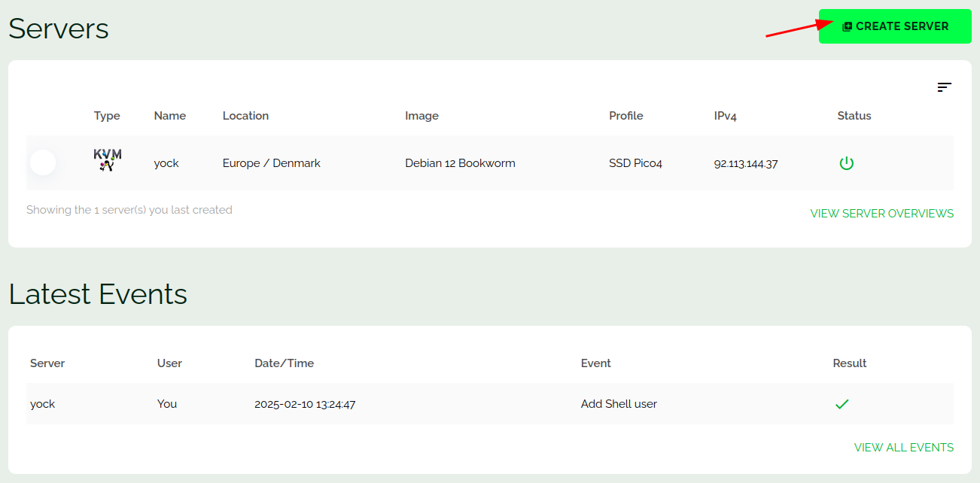Sort servers by the Name column header
The width and height of the screenshot is (980, 483).
tap(170, 116)
